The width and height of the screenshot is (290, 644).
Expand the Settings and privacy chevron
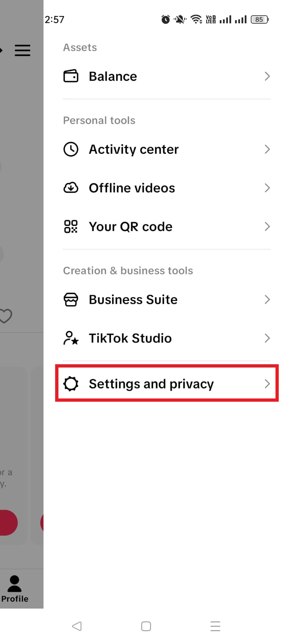coord(267,384)
